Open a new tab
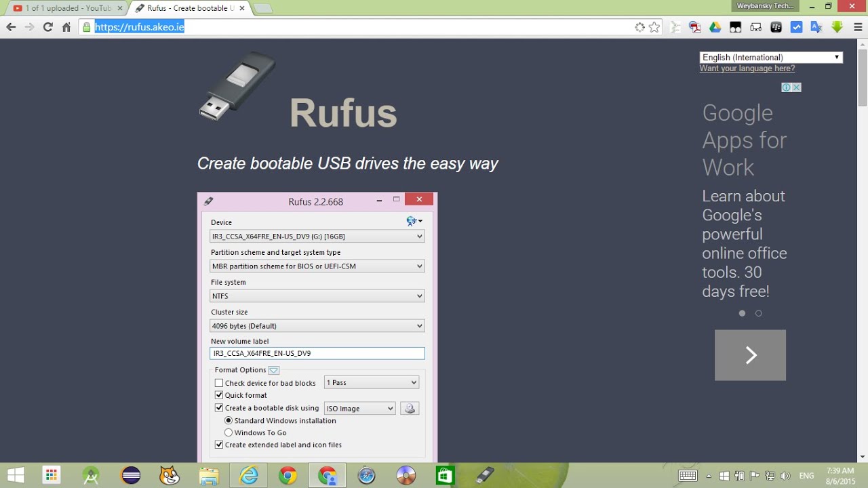 click(263, 8)
